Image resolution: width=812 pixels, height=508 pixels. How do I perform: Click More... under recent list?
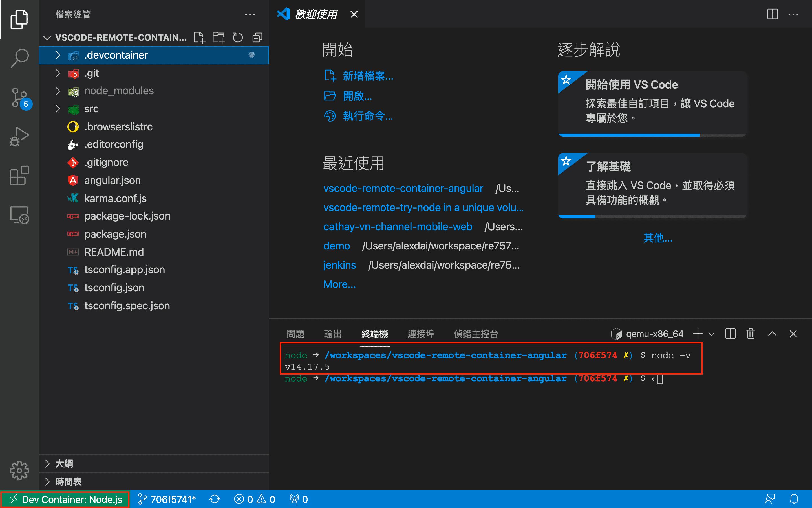(x=339, y=284)
